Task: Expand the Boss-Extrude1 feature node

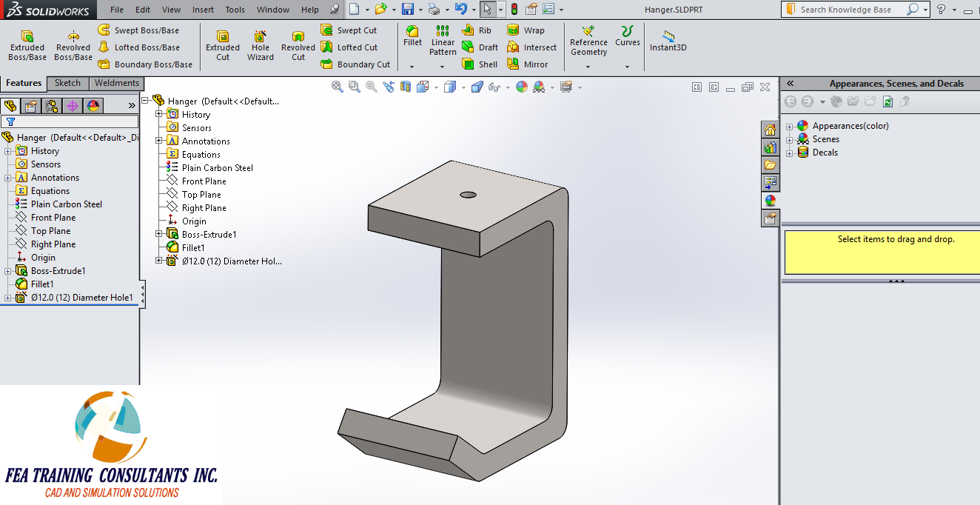Action: (x=7, y=270)
